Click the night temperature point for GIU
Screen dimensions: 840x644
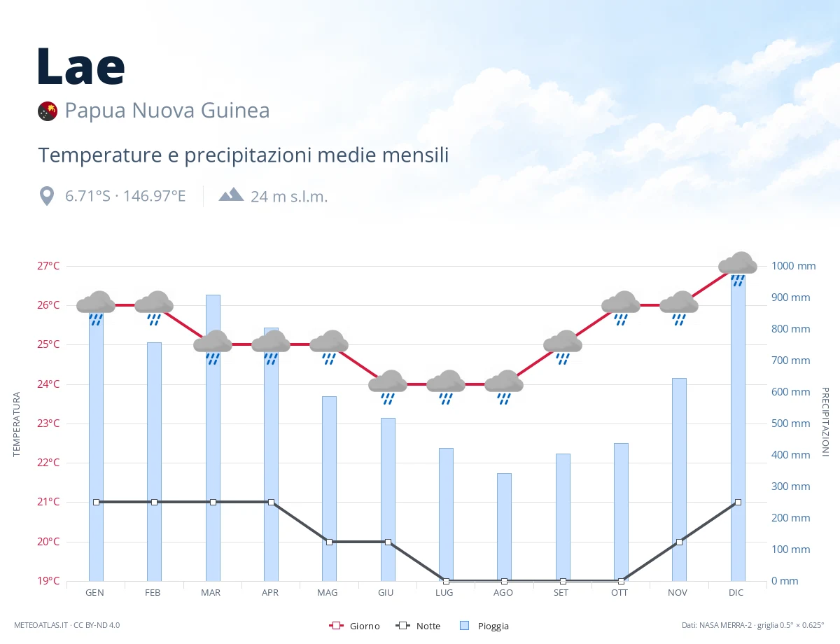point(388,542)
